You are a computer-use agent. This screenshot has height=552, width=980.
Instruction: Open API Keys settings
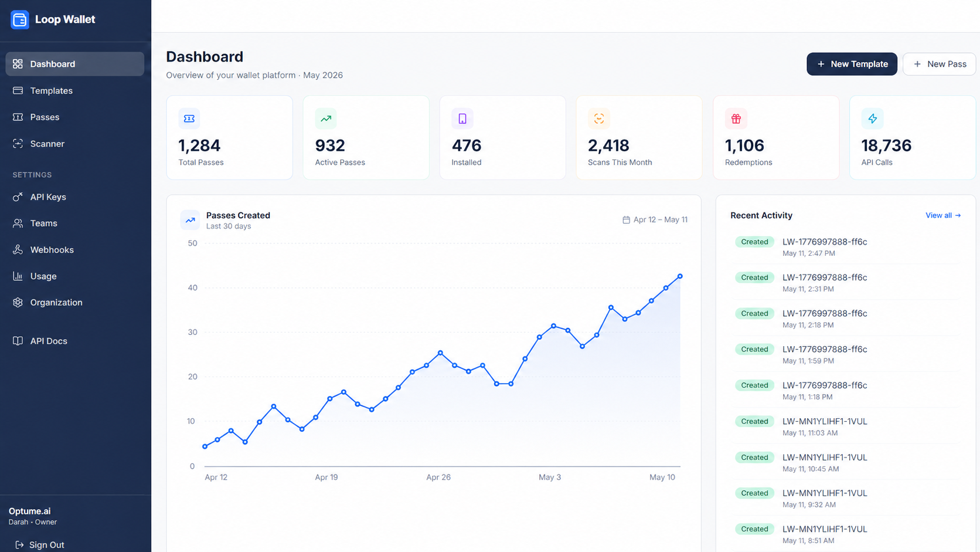click(x=75, y=197)
